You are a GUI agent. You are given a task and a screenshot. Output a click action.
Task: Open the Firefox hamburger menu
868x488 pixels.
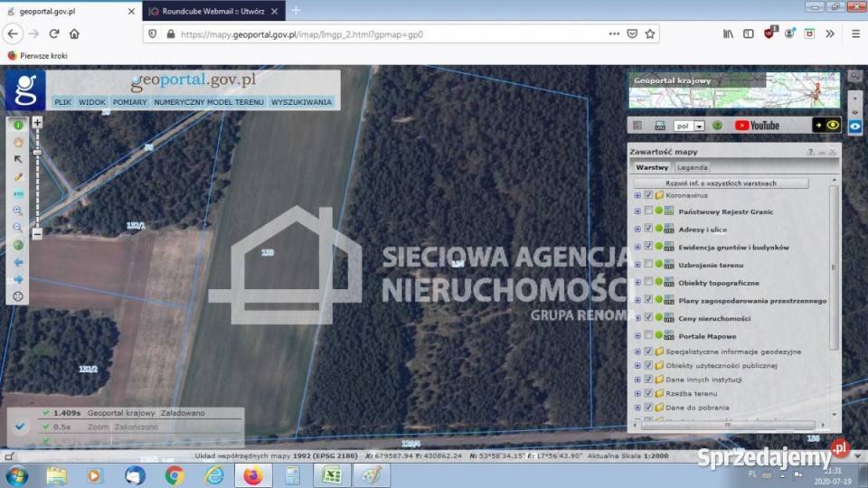coord(855,33)
